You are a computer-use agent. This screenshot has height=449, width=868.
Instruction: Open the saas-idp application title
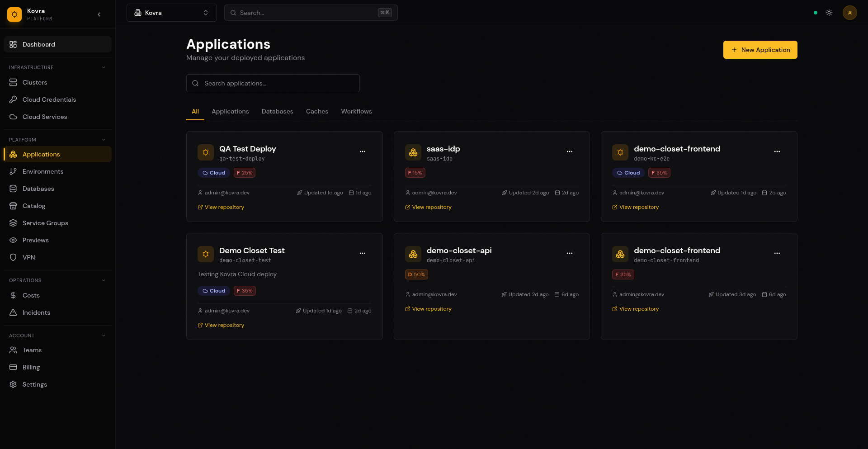pyautogui.click(x=443, y=149)
